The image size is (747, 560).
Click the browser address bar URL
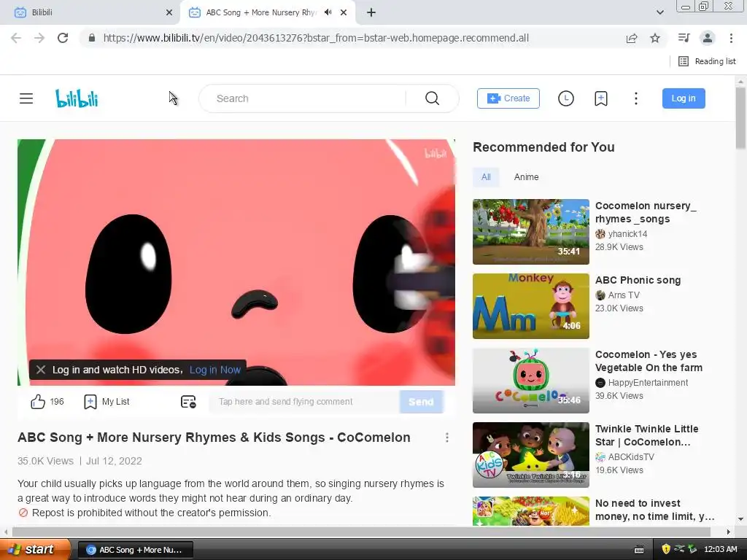click(x=316, y=38)
